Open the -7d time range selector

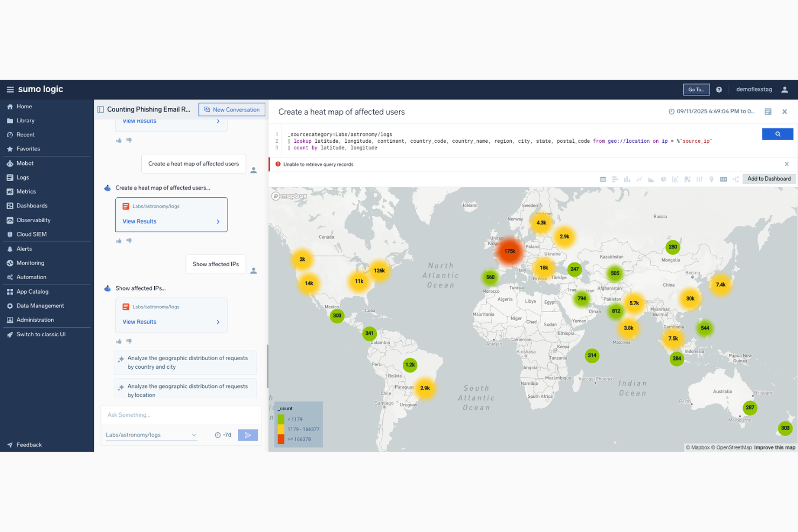[x=223, y=434]
